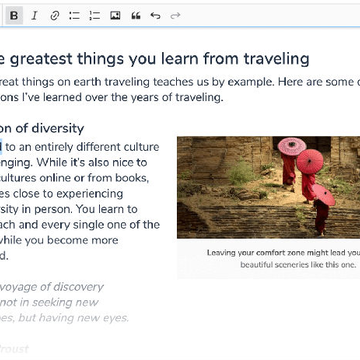Insert a hyperlink with link icon
This screenshot has height=360, width=360.
pos(54,16)
